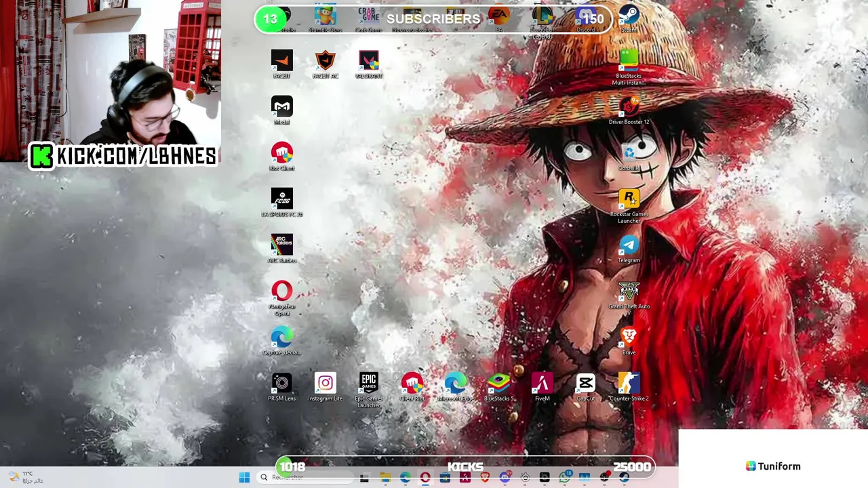Open the VALORANT desktop shortcut
The image size is (868, 488).
click(x=369, y=65)
